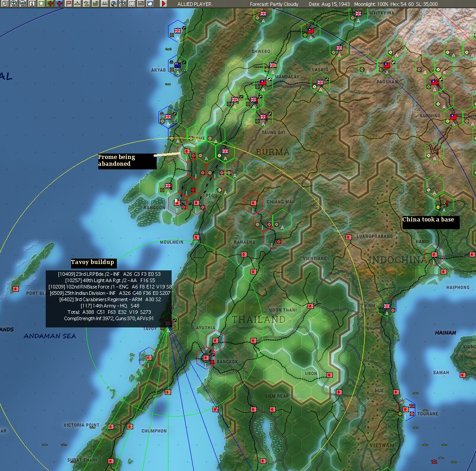The height and width of the screenshot is (471, 476).
Task: Click the 'SL: 35,000' status value
Action: [427, 4]
